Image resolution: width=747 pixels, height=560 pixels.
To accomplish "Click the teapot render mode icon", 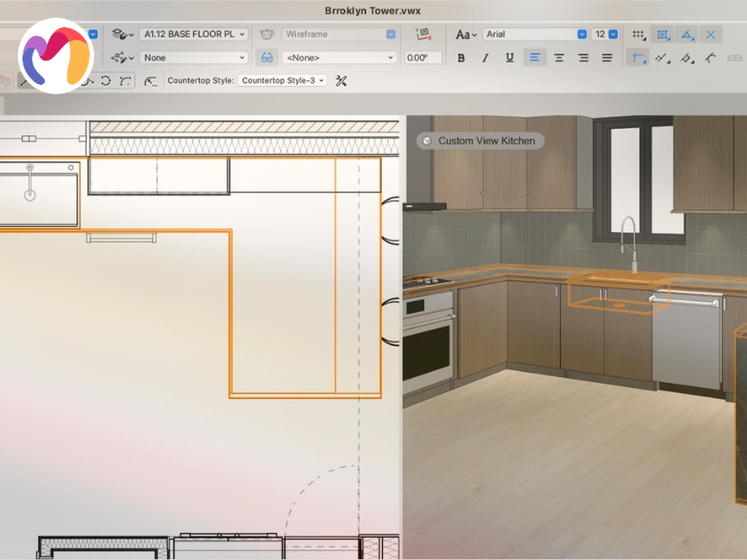I will [266, 35].
